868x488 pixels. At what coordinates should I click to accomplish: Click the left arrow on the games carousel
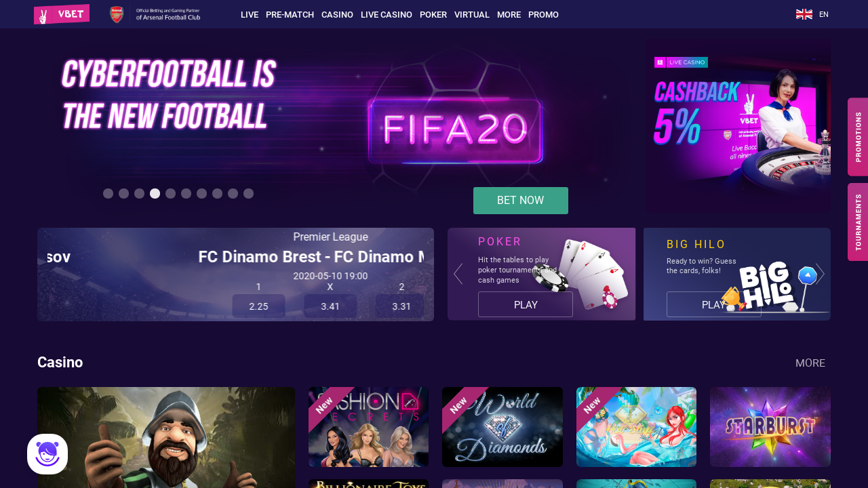458,274
